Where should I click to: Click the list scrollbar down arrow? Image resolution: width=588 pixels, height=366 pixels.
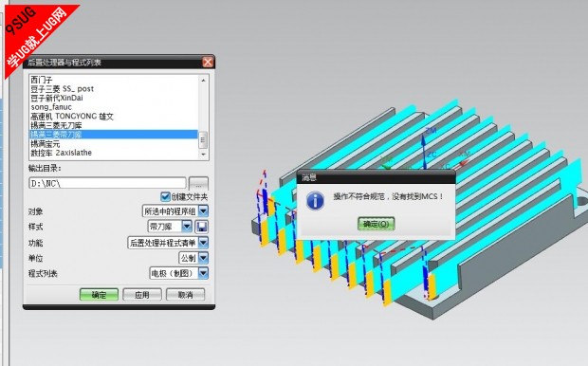203,155
